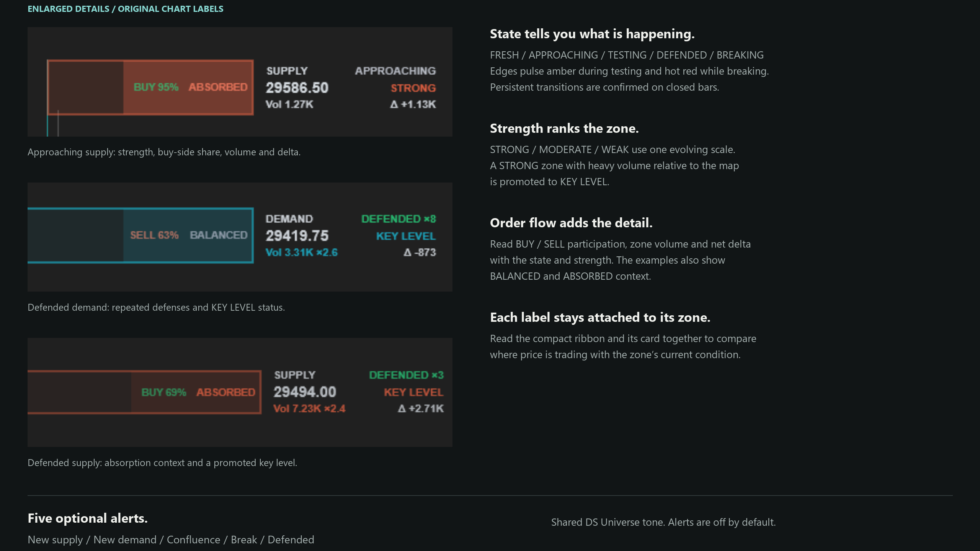Screen dimensions: 980x551
Task: Click the supply price 29494.00 label
Action: point(305,392)
